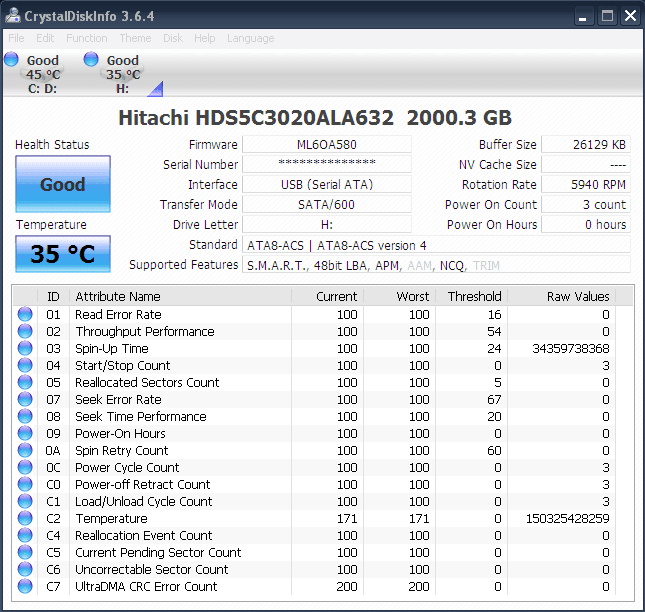
Task: Click the status orb for Spin-Up Time
Action: [x=25, y=348]
